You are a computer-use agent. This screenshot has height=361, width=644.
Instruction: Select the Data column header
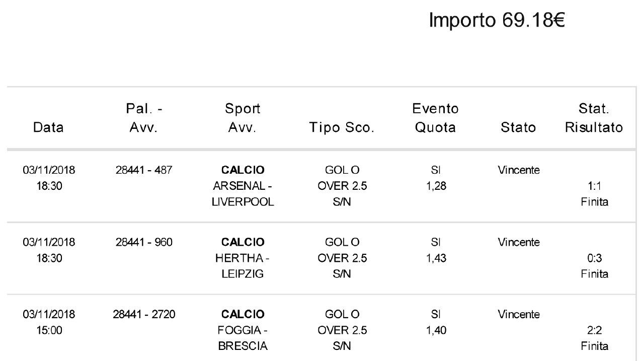coord(49,127)
